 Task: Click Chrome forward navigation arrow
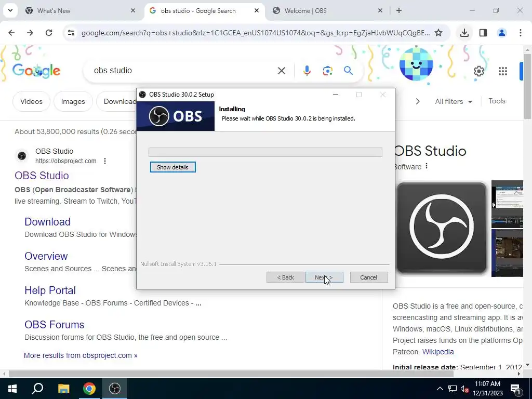[30, 33]
